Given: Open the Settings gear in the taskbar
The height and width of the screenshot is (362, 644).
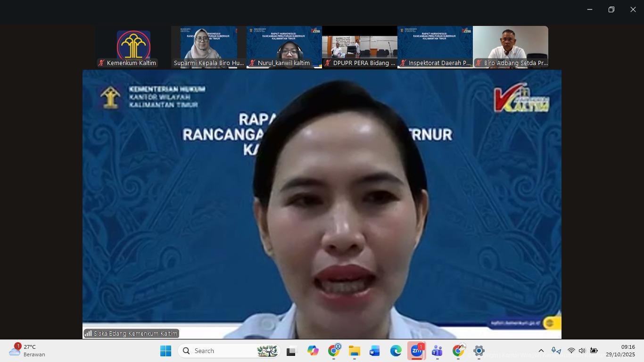Looking at the screenshot, I should (x=479, y=351).
